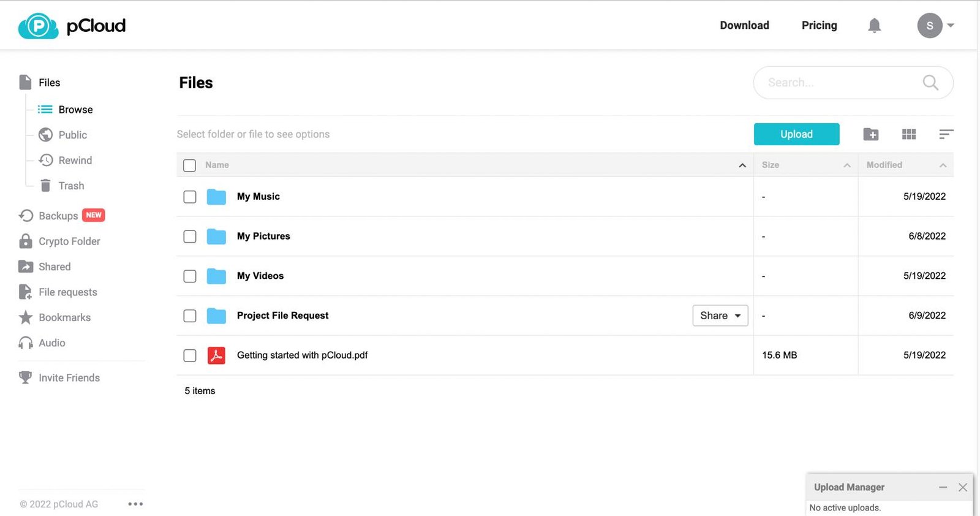Click the PDF file icon
The width and height of the screenshot is (980, 516).
tap(216, 355)
